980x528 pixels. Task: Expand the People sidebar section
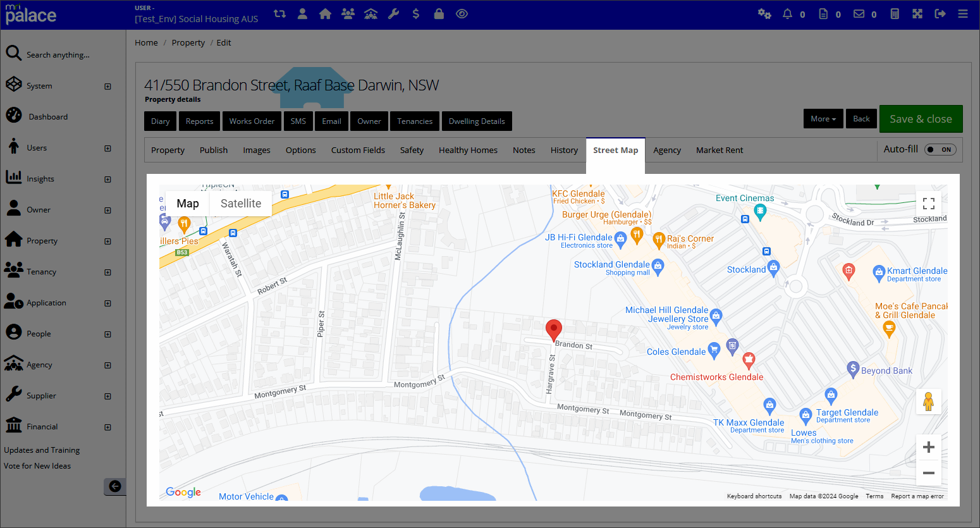[x=107, y=335]
